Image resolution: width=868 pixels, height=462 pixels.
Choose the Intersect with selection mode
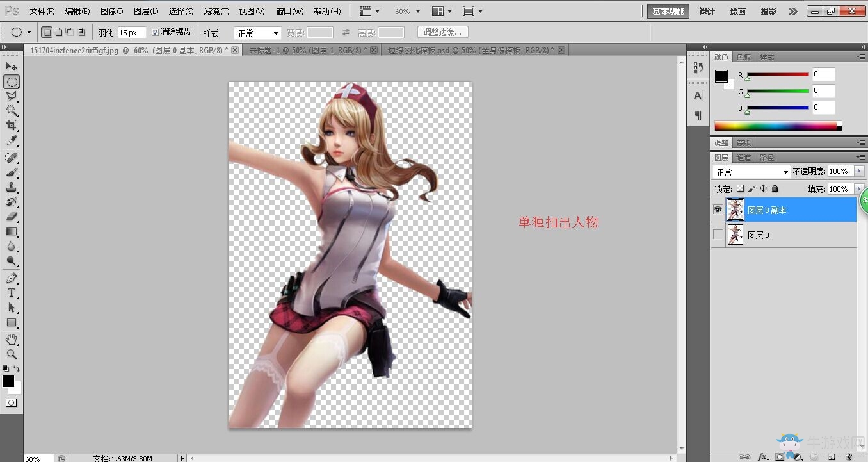point(81,32)
